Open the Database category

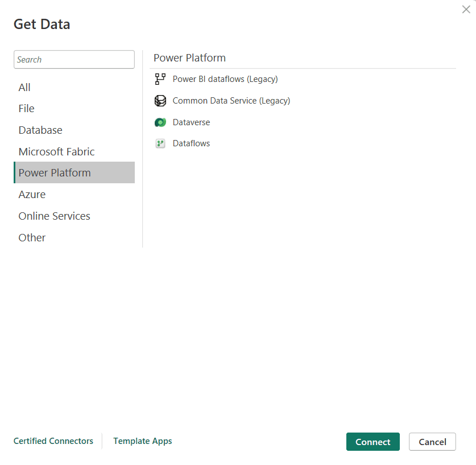click(40, 130)
